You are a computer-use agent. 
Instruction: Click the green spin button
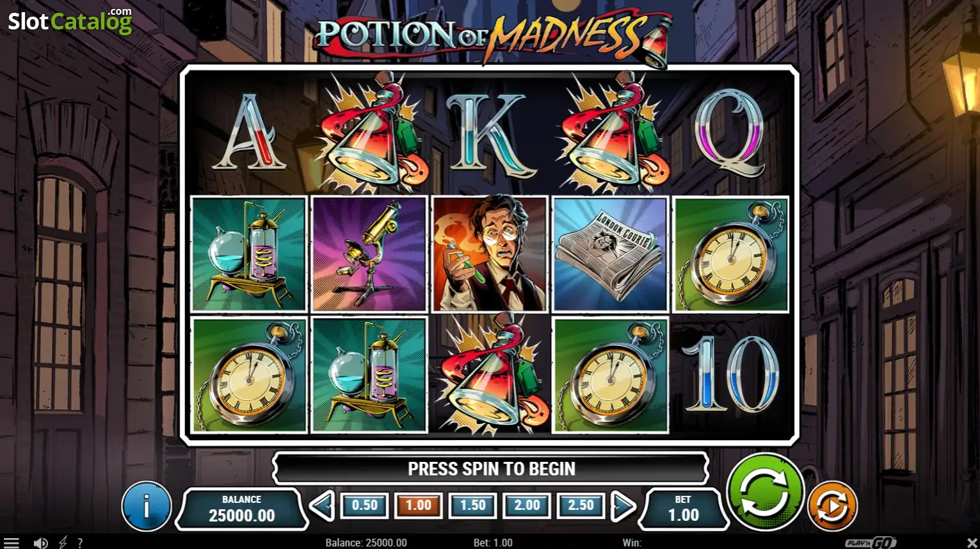[765, 492]
